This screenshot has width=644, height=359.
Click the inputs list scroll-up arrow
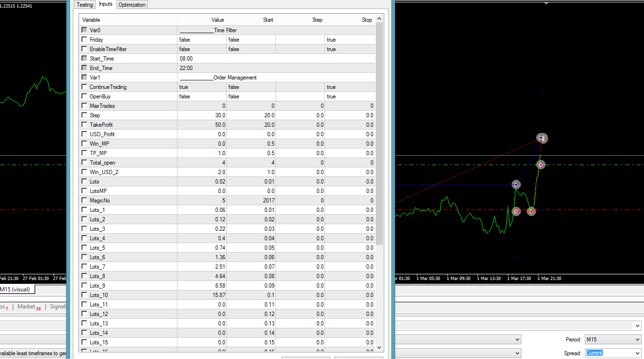[x=379, y=19]
